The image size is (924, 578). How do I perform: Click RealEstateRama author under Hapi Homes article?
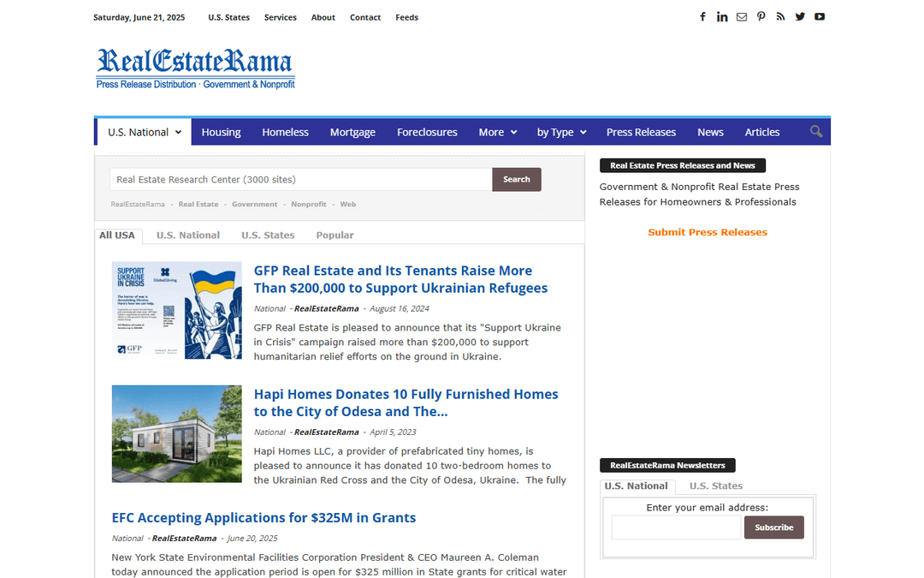click(327, 432)
